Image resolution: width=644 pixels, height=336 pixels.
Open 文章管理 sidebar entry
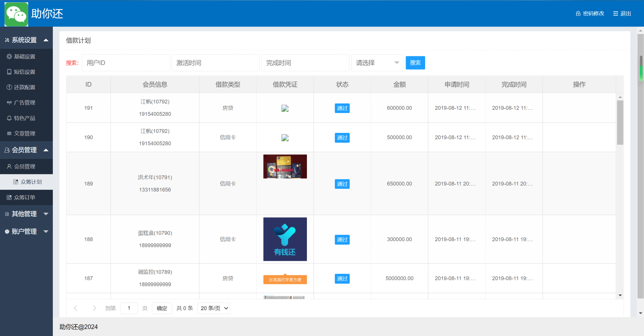[25, 134]
